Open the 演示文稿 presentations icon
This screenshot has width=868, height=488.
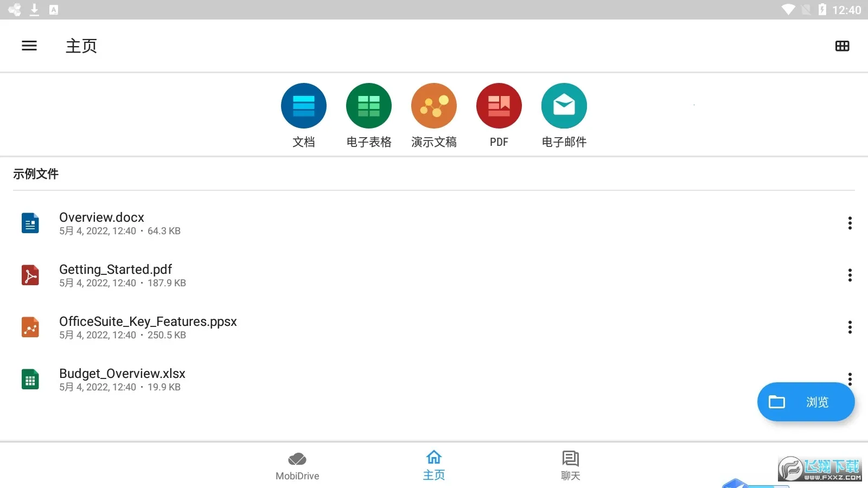(433, 106)
